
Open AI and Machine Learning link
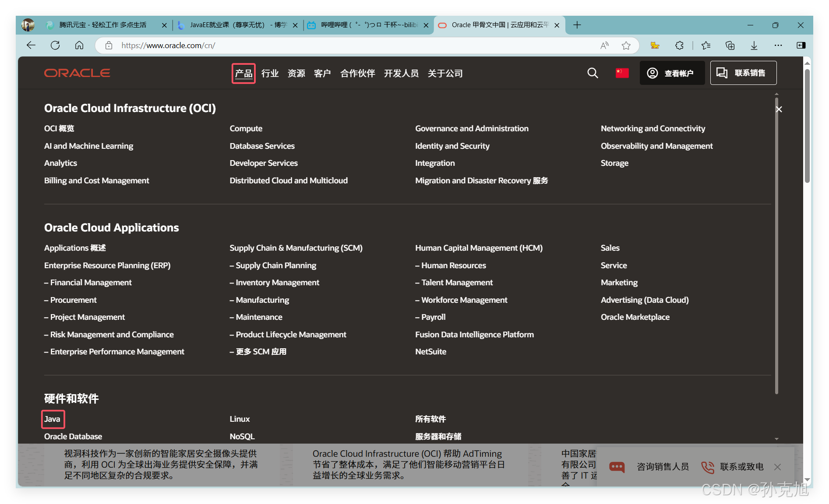click(88, 146)
